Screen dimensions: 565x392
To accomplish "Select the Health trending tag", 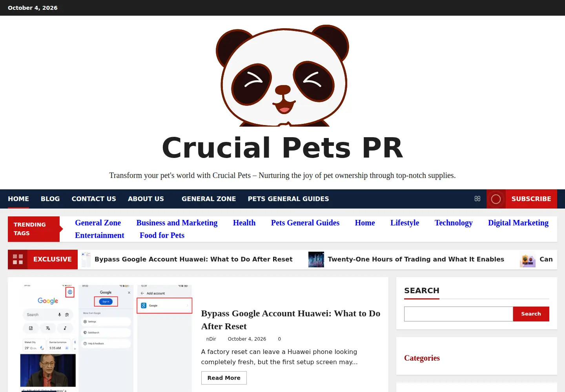I will (244, 223).
